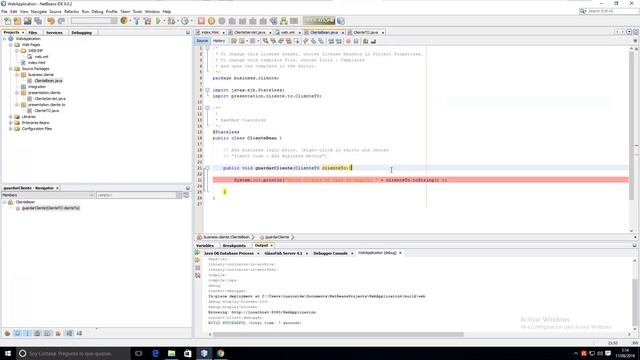
Task: Open the Run Project dropdown arrow
Action: [164, 21]
